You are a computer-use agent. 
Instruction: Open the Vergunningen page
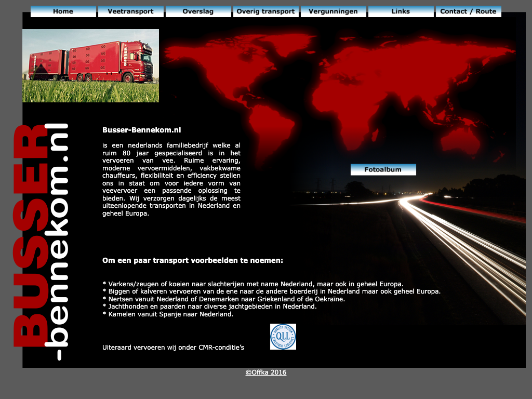pos(333,11)
